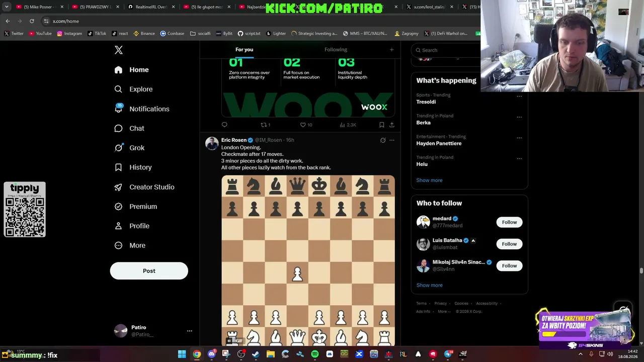Open Notifications in the sidebar
Viewport: 644px width, 362px height.
point(141,109)
